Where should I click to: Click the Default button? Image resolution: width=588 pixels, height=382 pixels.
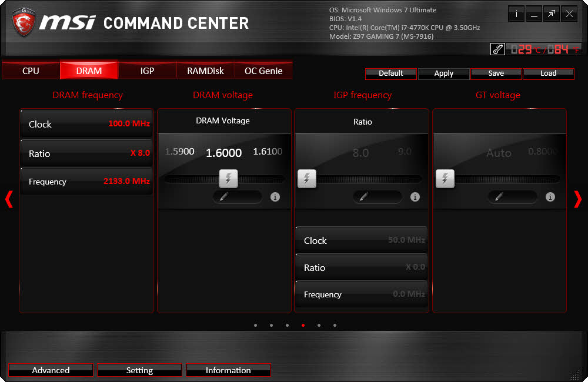(391, 73)
